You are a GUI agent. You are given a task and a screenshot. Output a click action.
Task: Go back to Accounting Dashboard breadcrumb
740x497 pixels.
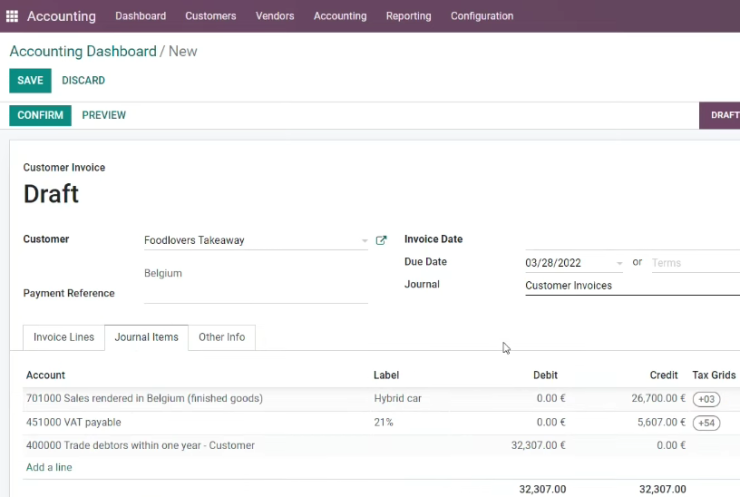pos(83,51)
